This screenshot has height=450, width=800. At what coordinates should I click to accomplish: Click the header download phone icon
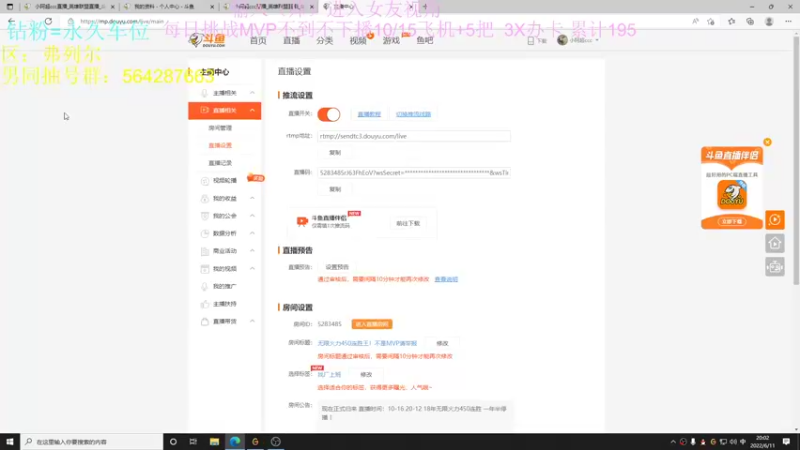[x=531, y=41]
